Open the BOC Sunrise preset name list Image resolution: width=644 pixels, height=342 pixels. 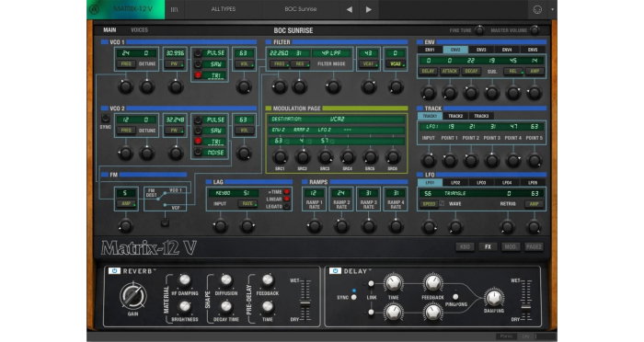[301, 9]
